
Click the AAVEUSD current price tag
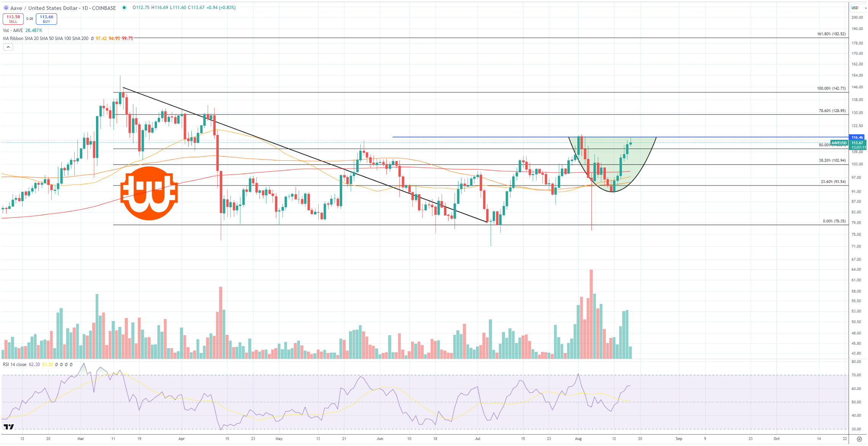[839, 143]
